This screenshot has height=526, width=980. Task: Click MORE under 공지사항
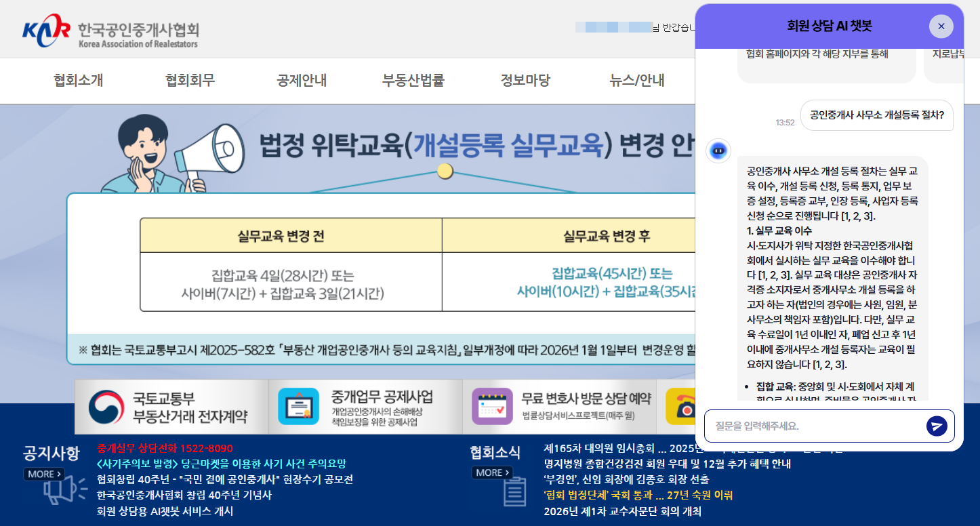pyautogui.click(x=43, y=474)
